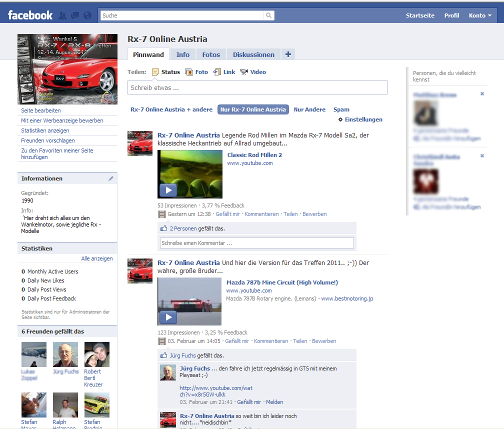Open the messages icon in top bar
The image size is (504, 429).
pos(75,15)
